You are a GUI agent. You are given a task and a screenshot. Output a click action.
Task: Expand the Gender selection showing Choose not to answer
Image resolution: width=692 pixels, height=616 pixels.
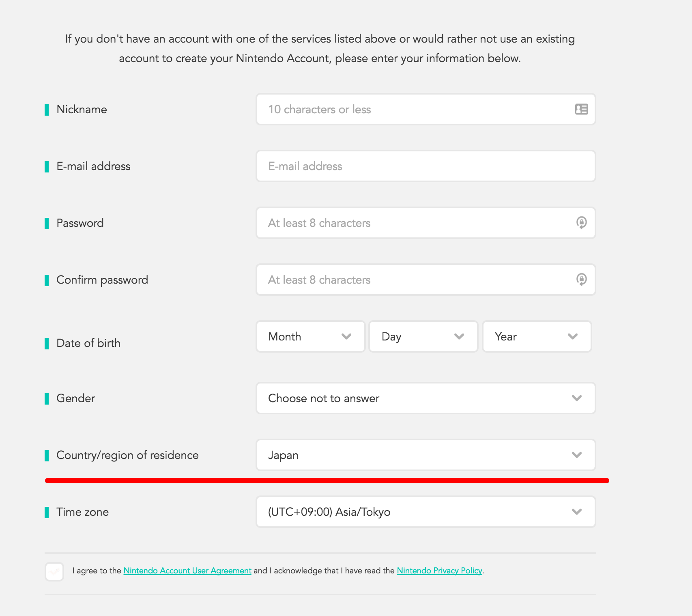click(x=426, y=398)
